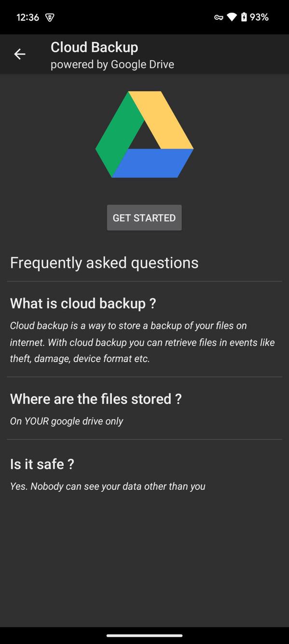The height and width of the screenshot is (644, 289).
Task: Click the Wi-Fi status icon
Action: pyautogui.click(x=230, y=16)
